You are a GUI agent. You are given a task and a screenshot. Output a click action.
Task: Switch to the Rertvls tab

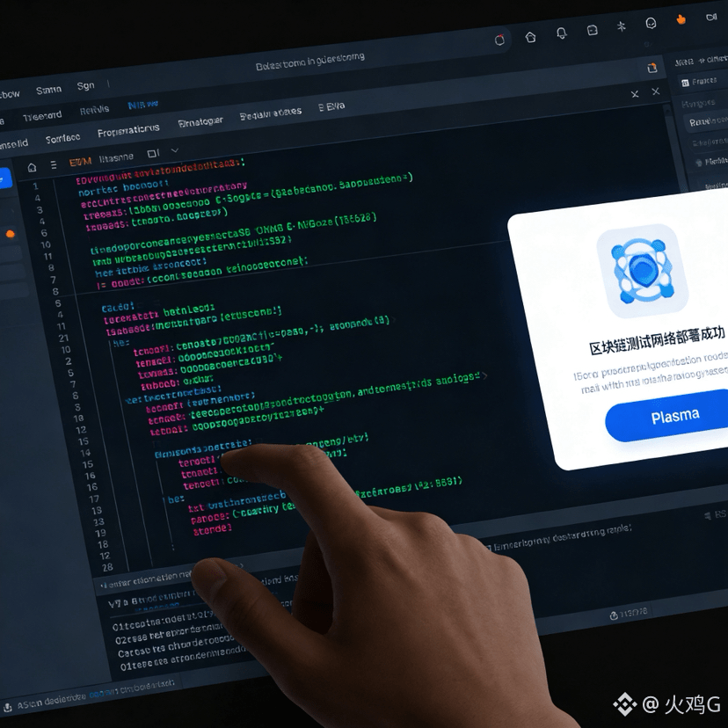(x=94, y=110)
